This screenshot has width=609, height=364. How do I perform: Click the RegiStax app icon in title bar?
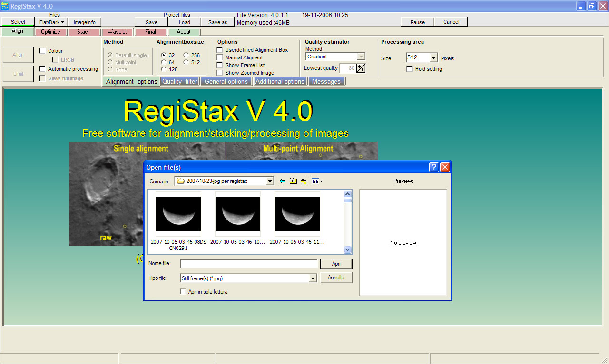point(5,6)
